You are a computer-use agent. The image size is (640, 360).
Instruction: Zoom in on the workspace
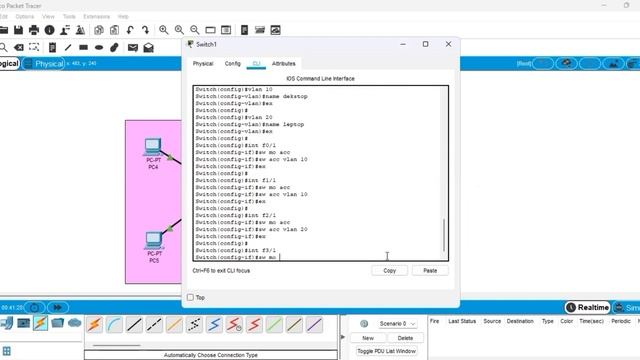click(164, 30)
